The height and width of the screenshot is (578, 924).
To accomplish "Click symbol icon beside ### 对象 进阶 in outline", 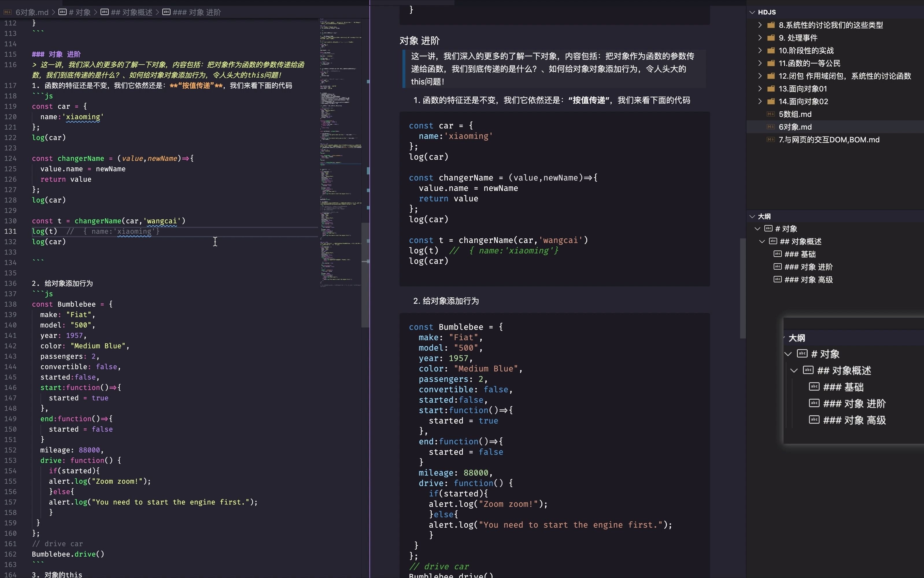I will pos(778,267).
